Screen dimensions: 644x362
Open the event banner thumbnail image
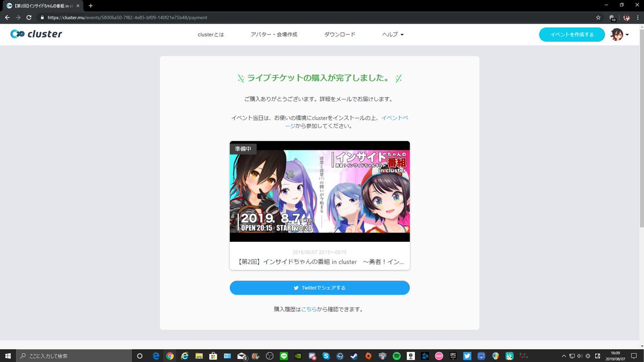point(320,191)
